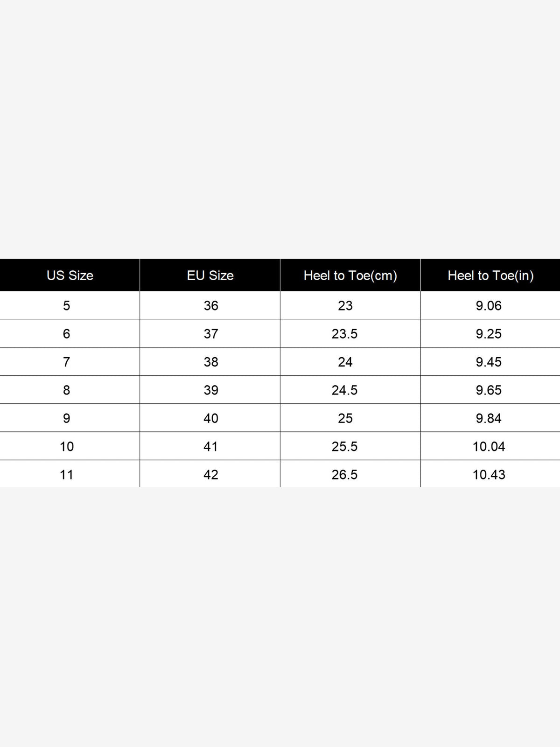
Task: Click US size 6 cell
Action: [70, 333]
